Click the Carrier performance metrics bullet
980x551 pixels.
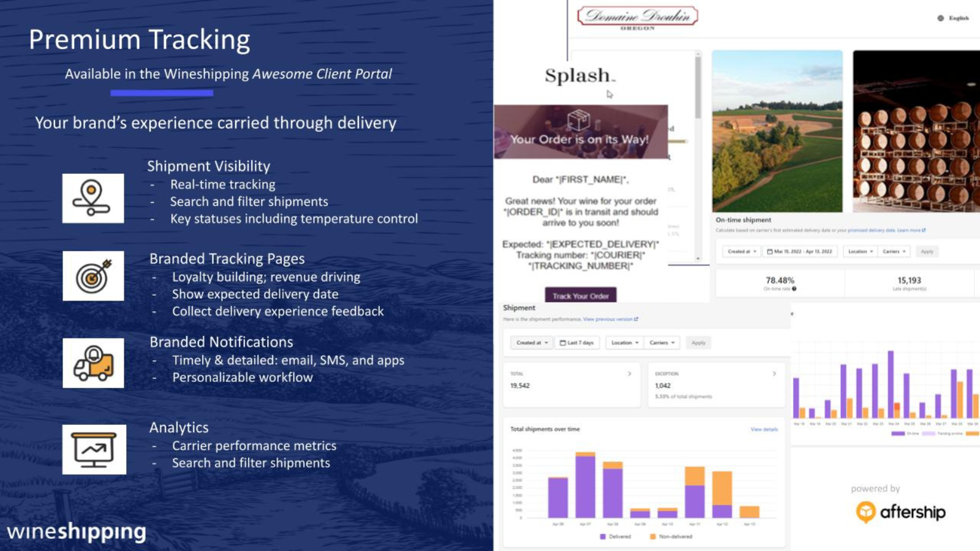254,446
